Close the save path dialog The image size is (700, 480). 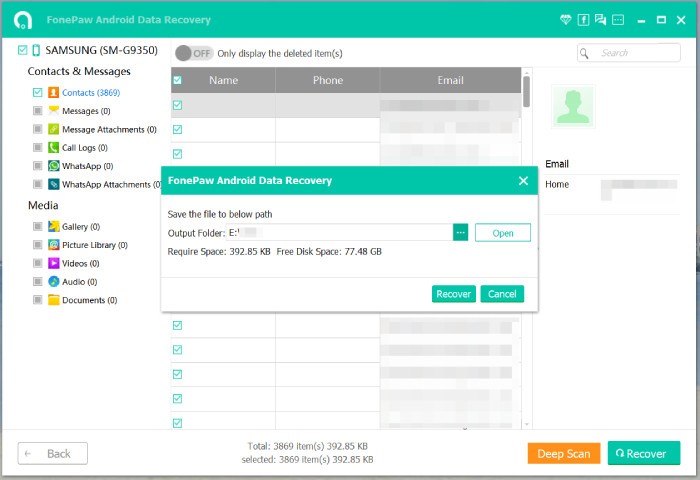pyautogui.click(x=523, y=181)
